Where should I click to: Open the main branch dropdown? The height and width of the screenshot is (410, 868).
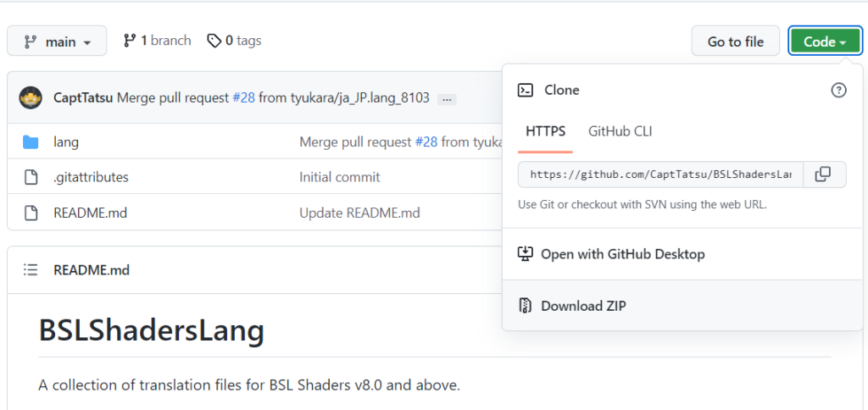57,41
